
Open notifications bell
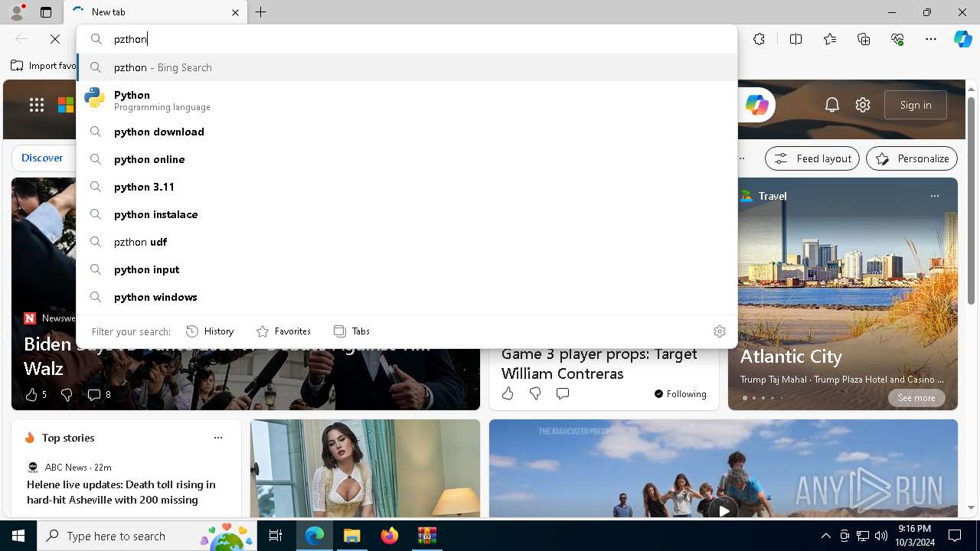coord(832,105)
